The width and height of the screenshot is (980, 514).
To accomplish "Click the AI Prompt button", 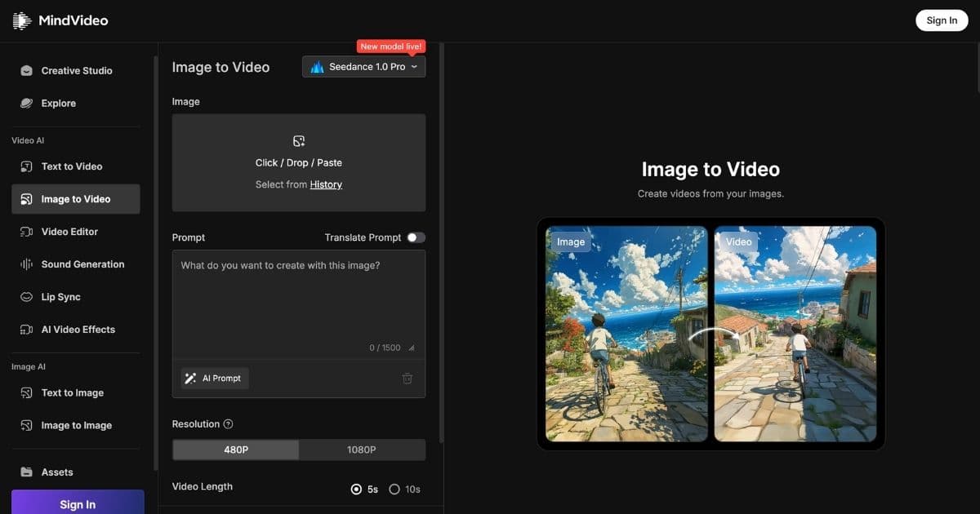I will point(213,378).
